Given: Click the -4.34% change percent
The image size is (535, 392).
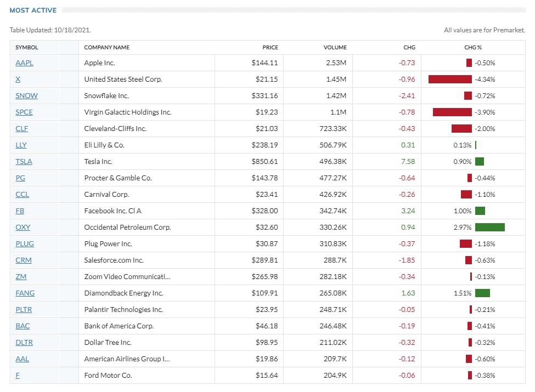Looking at the screenshot, I should (485, 79).
